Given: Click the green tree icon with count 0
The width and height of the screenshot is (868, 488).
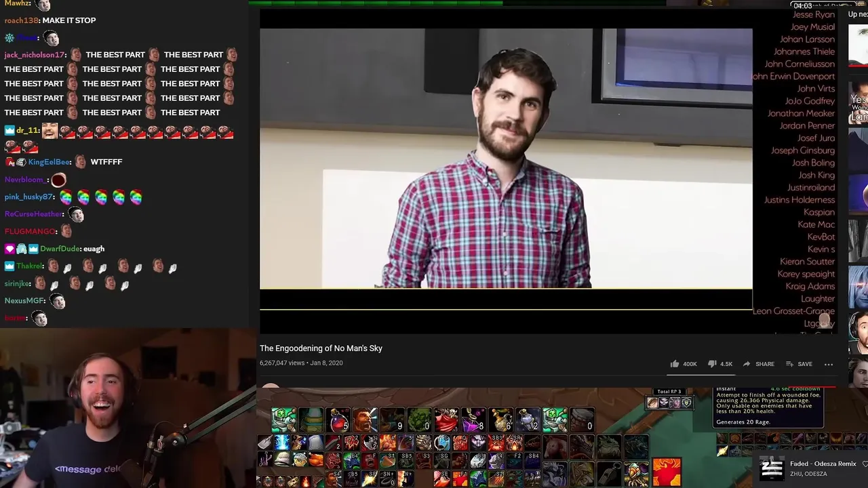Looking at the screenshot, I should (420, 420).
